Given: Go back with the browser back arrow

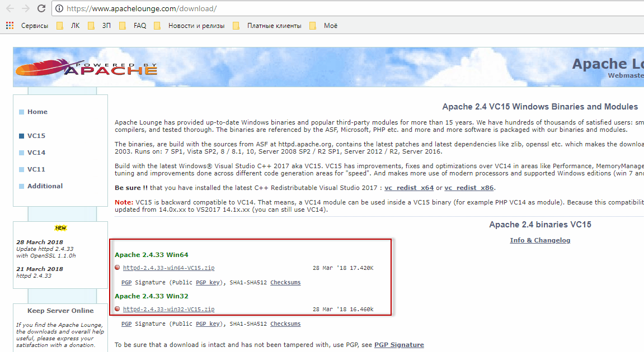Looking at the screenshot, I should (x=10, y=8).
